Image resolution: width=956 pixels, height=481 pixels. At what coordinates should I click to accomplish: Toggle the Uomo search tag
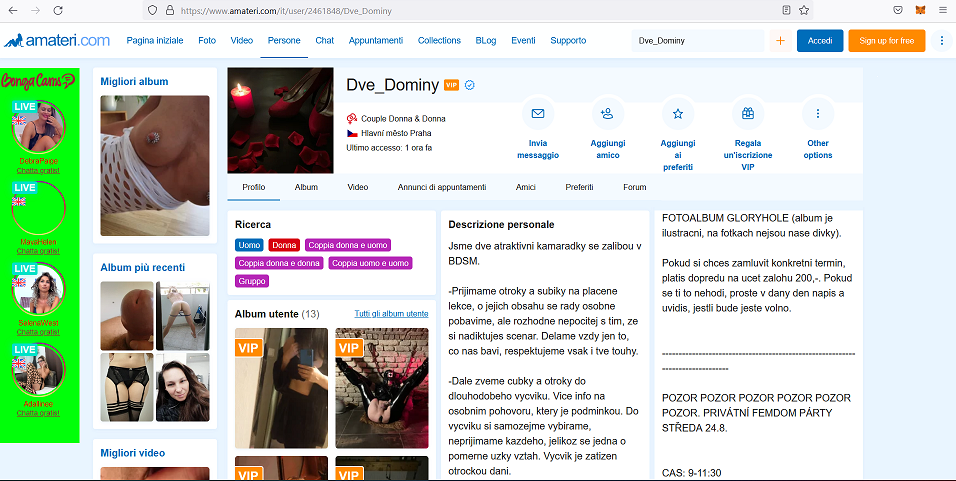pyautogui.click(x=249, y=245)
